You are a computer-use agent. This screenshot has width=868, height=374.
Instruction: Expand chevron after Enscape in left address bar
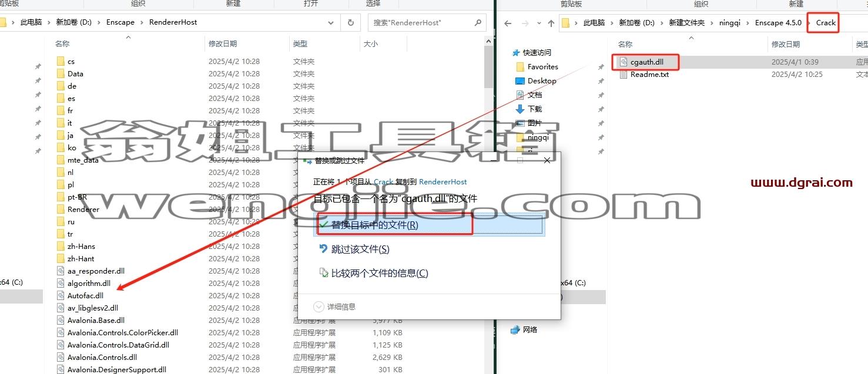coord(142,22)
